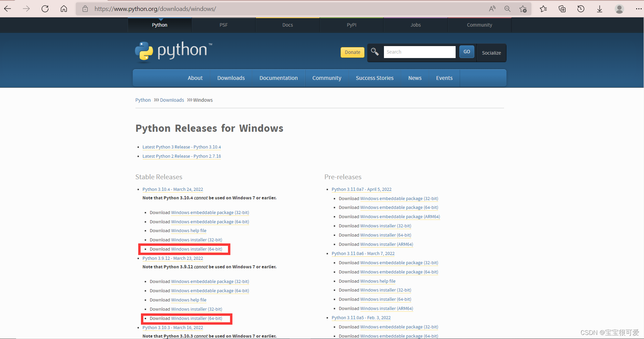Select the Jobs menu item
The width and height of the screenshot is (644, 339).
coord(415,25)
